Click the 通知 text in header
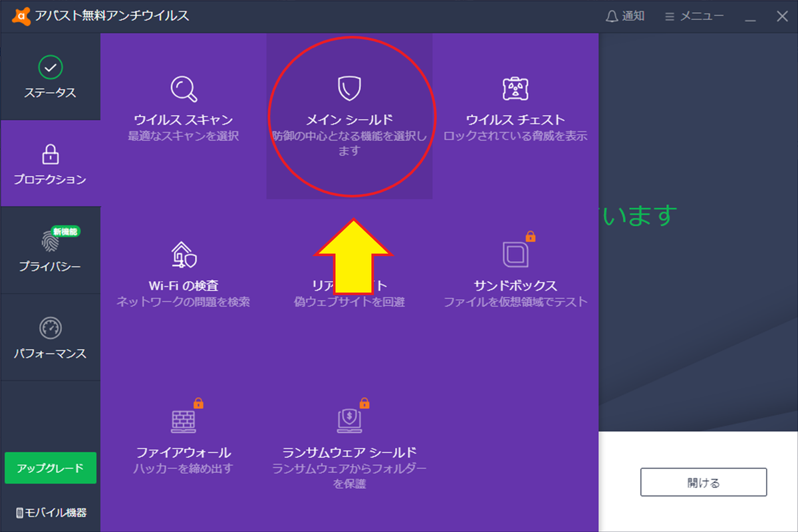 point(633,16)
